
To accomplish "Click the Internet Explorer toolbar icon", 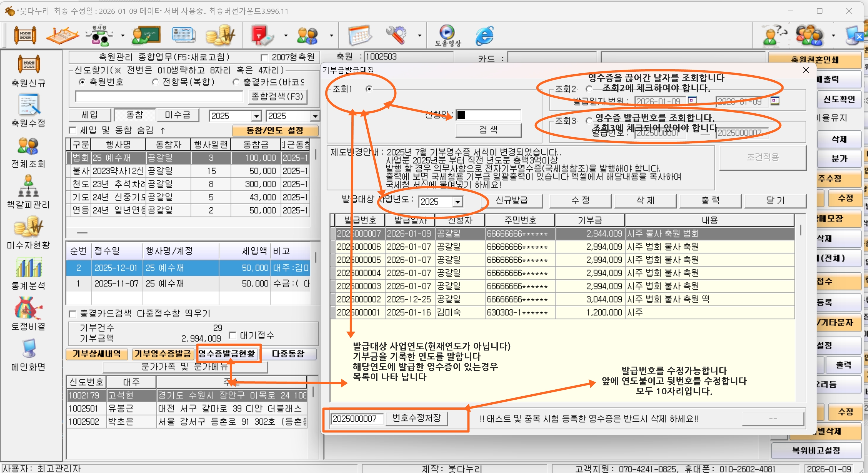I will click(x=484, y=35).
